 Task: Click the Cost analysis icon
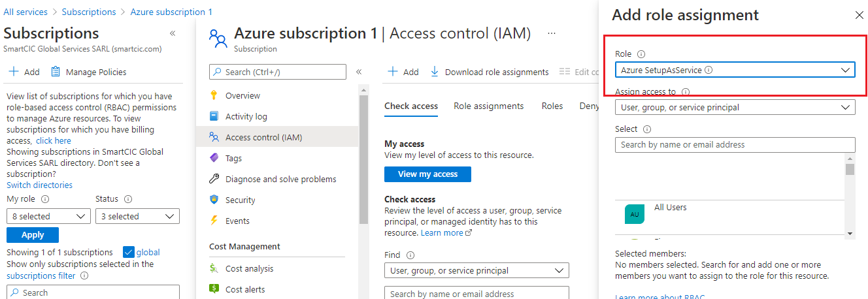pyautogui.click(x=214, y=268)
